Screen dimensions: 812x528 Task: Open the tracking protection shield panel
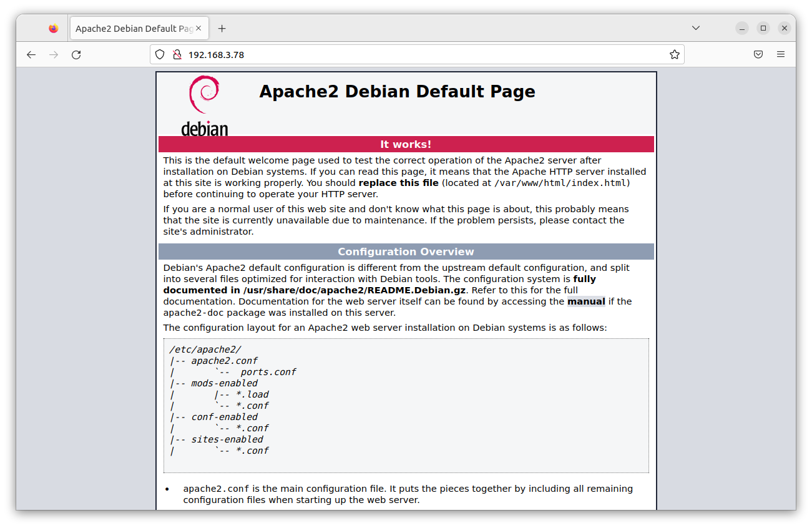[x=160, y=54]
